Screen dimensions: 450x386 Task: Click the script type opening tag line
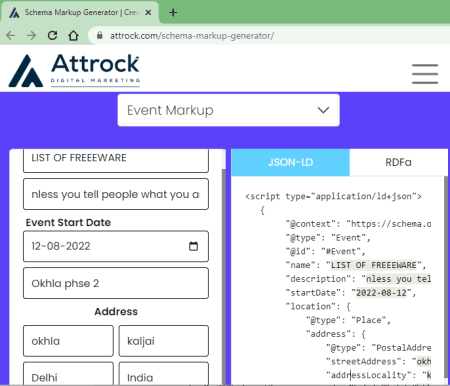pos(333,196)
